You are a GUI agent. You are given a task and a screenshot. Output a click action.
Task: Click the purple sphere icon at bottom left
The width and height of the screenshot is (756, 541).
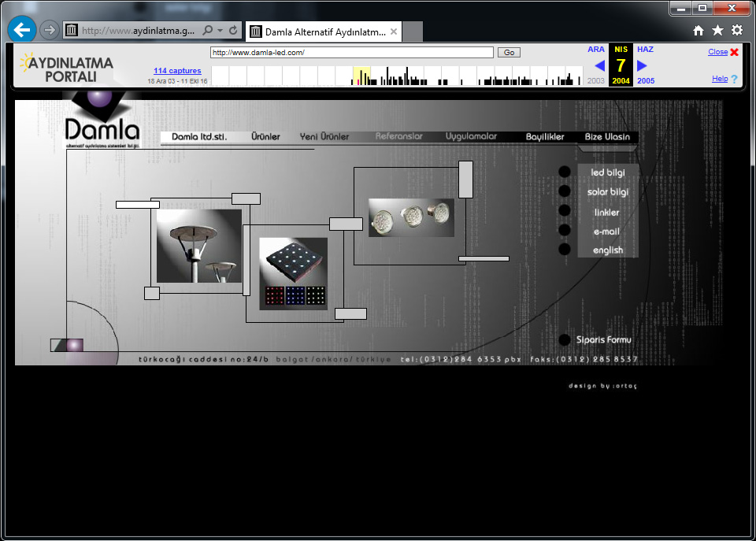[x=74, y=345]
